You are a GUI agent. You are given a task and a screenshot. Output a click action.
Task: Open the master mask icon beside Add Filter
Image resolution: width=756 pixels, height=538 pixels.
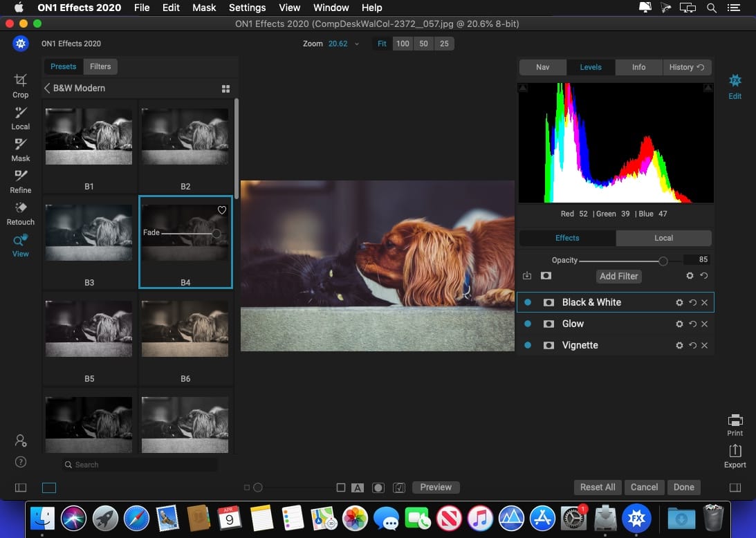[546, 276]
